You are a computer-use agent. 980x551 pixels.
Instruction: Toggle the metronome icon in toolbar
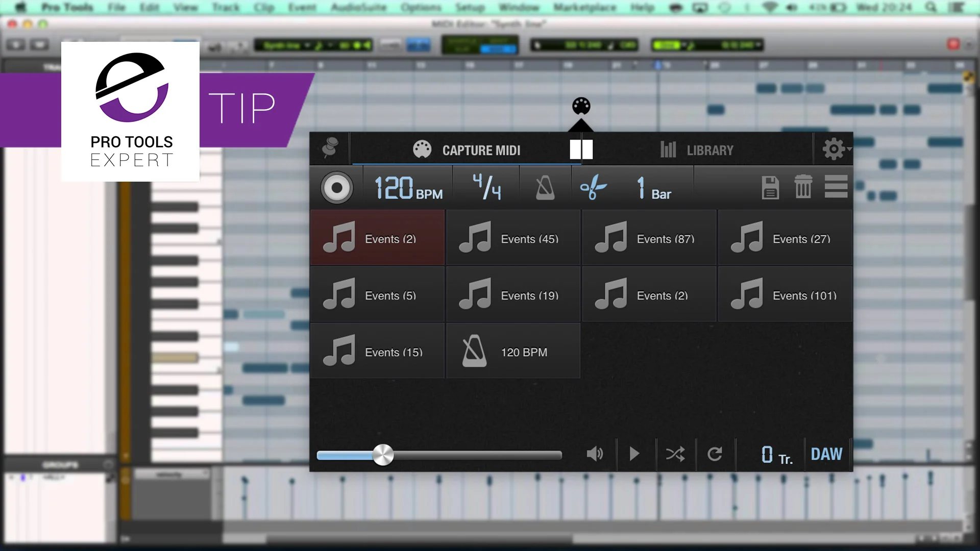545,188
